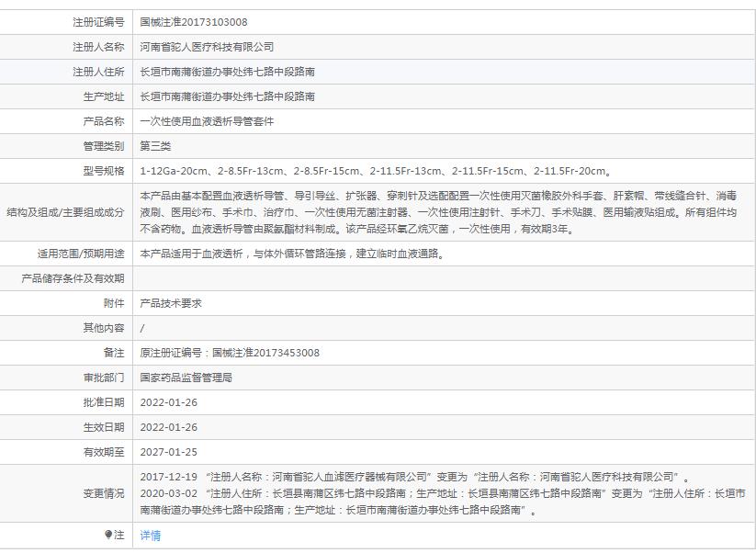
Task: Click the 型号规格 label
Action: (104, 171)
